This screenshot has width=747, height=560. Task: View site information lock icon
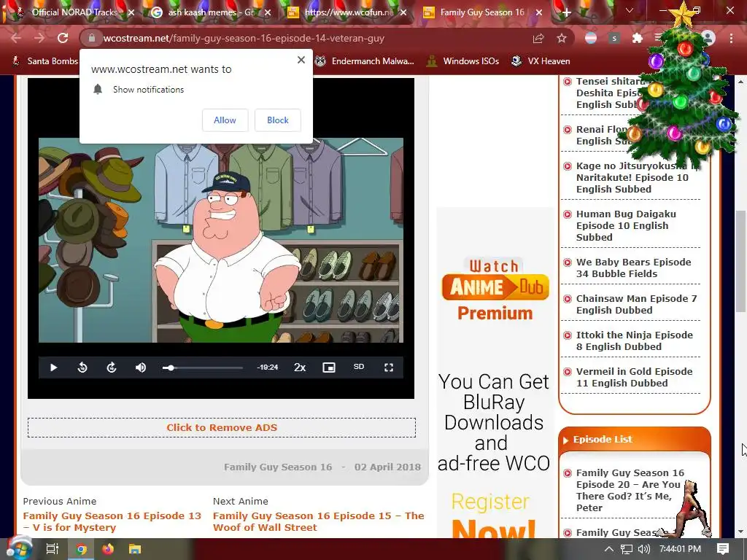[92, 38]
